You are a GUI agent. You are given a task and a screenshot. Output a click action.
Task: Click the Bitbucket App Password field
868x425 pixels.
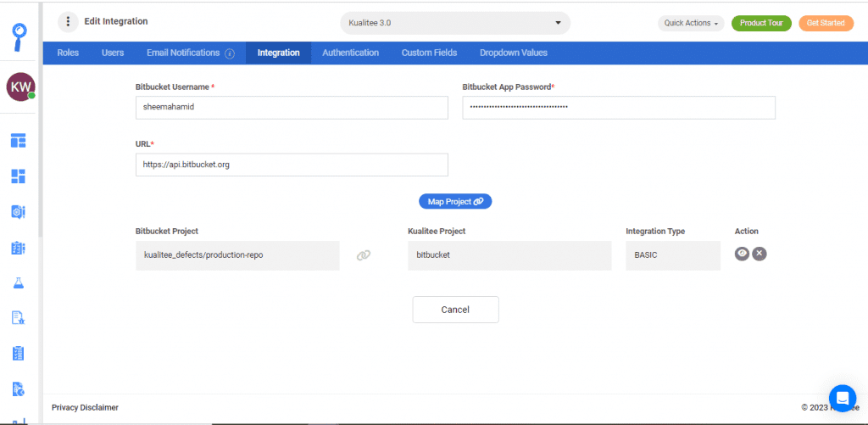click(x=618, y=108)
